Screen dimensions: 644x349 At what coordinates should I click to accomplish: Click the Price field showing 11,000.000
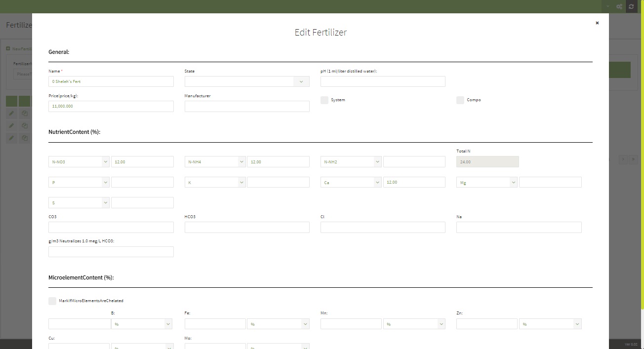(x=111, y=107)
